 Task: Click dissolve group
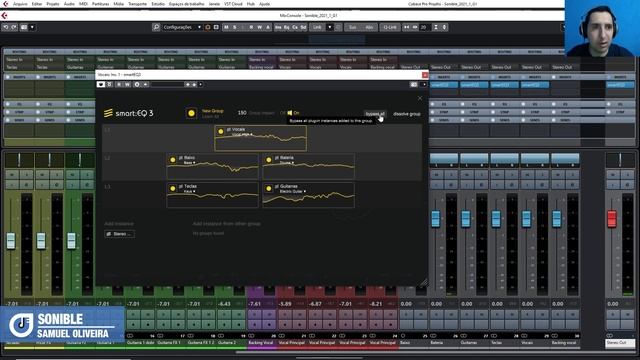[407, 113]
